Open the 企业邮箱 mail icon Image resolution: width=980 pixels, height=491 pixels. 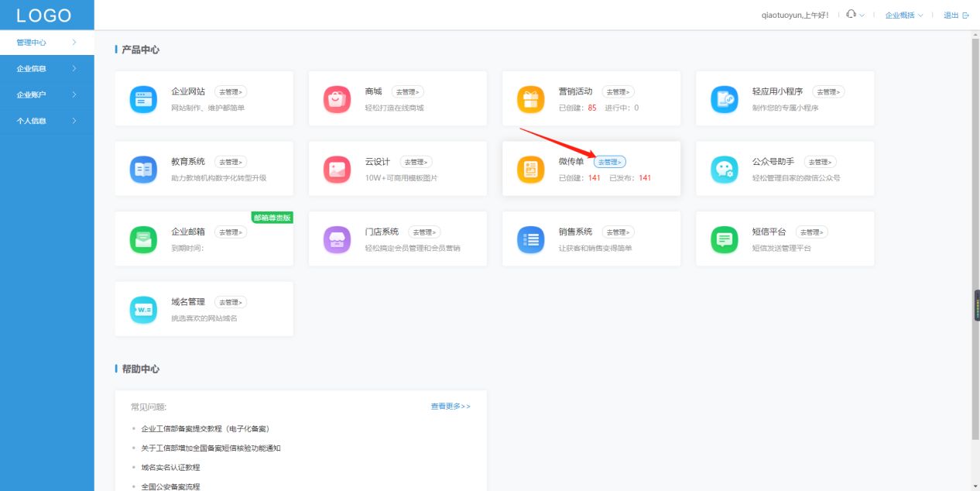143,239
